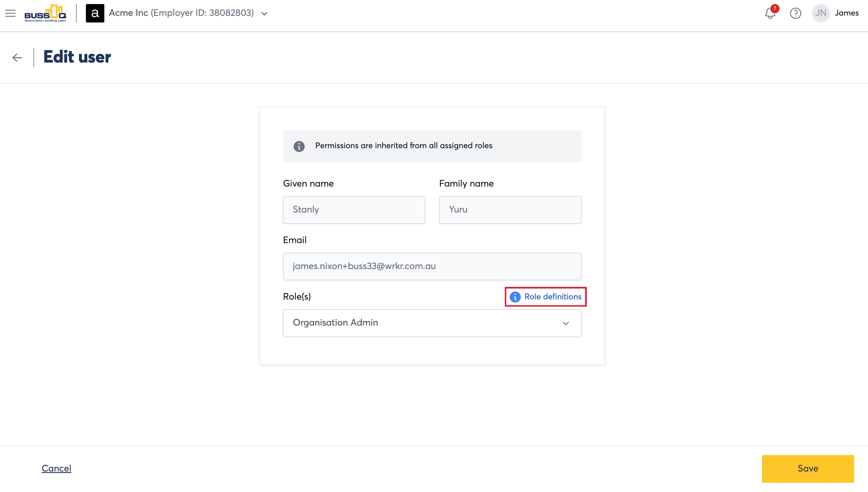Click the Save button

tap(807, 468)
